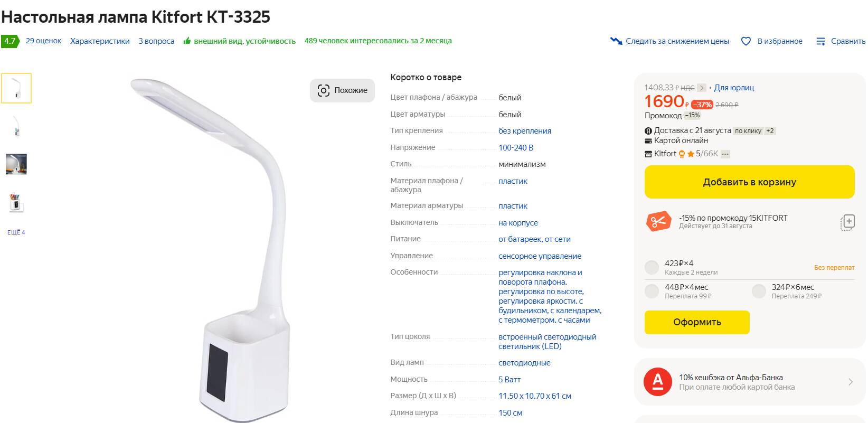Select the 324₽×6мес installment option
This screenshot has height=423, width=868.
coord(759,291)
